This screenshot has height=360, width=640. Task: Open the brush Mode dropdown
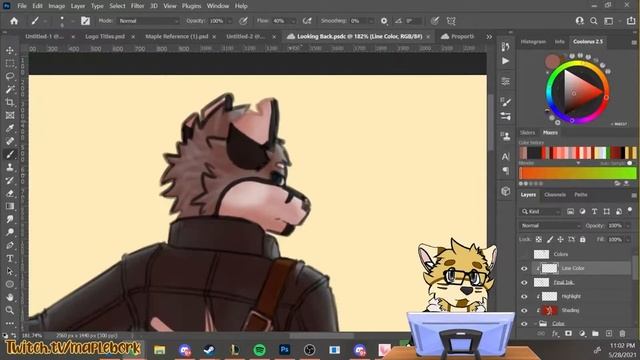[x=149, y=21]
